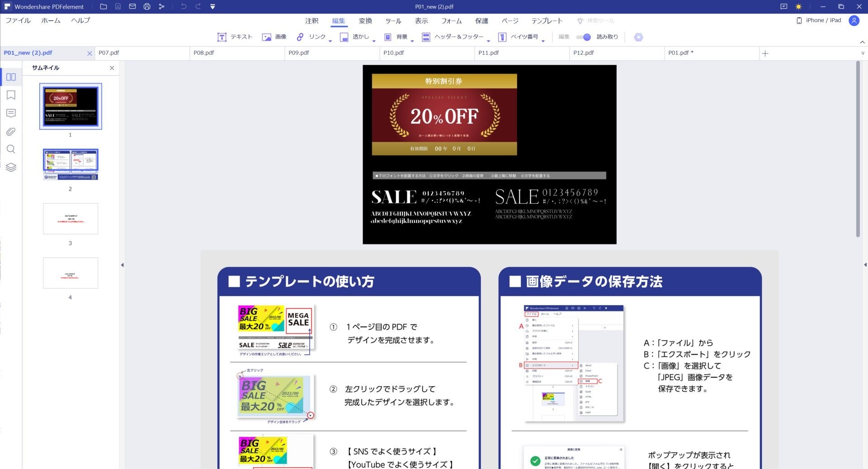Image resolution: width=868 pixels, height=469 pixels.
Task: Open the attachments paperclip panel
Action: 11,131
